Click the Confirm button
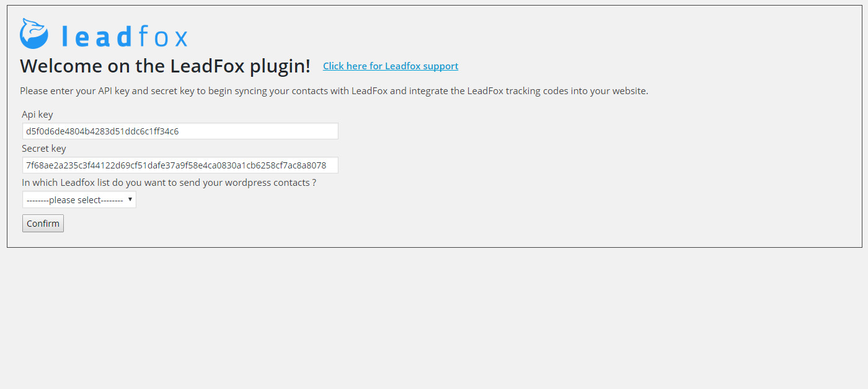 43,224
